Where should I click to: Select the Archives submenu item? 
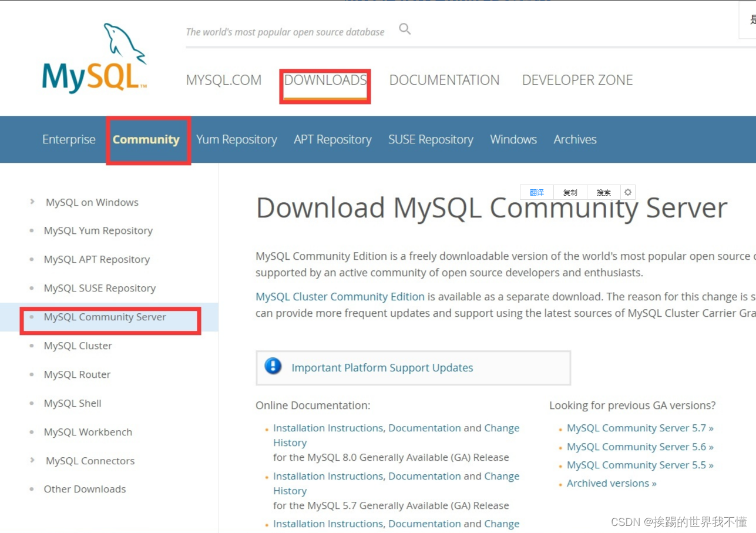click(575, 139)
